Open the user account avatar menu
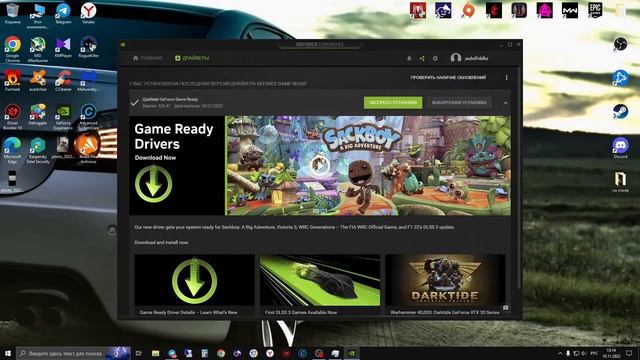Screen dimensions: 640x360 [x=456, y=58]
